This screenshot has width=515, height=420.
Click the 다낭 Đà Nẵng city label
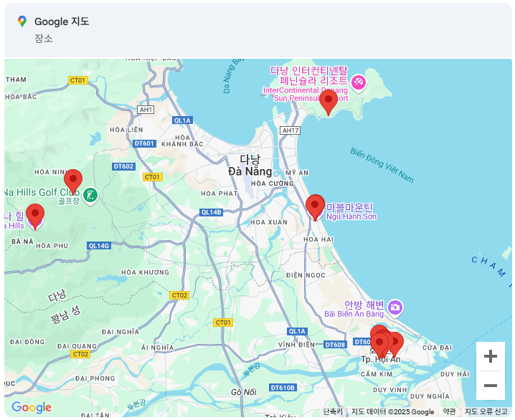tap(250, 166)
